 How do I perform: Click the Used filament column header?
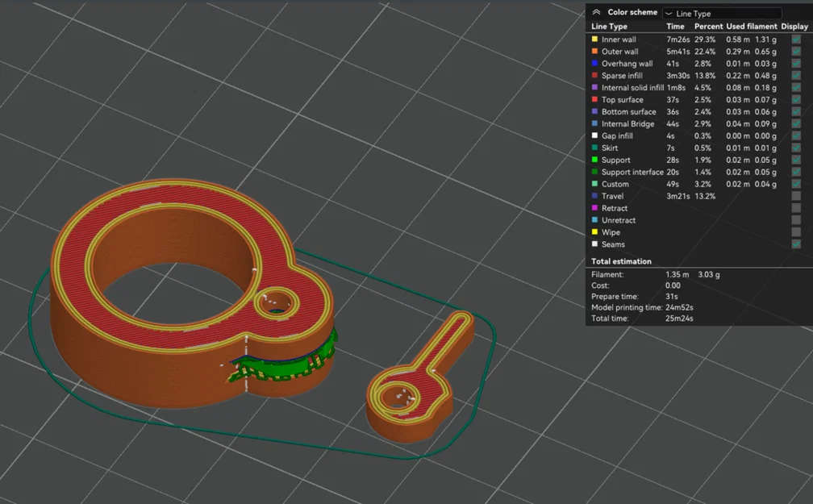point(752,27)
